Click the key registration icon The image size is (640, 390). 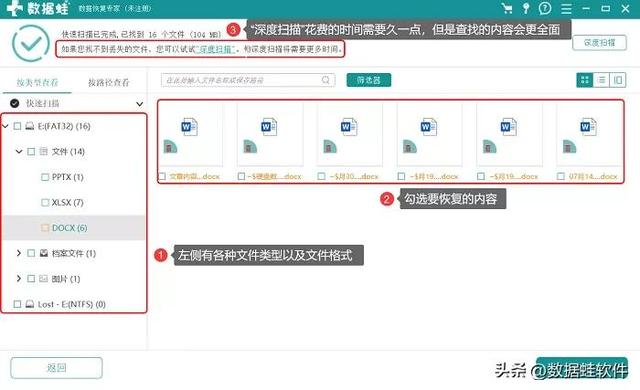[x=526, y=8]
